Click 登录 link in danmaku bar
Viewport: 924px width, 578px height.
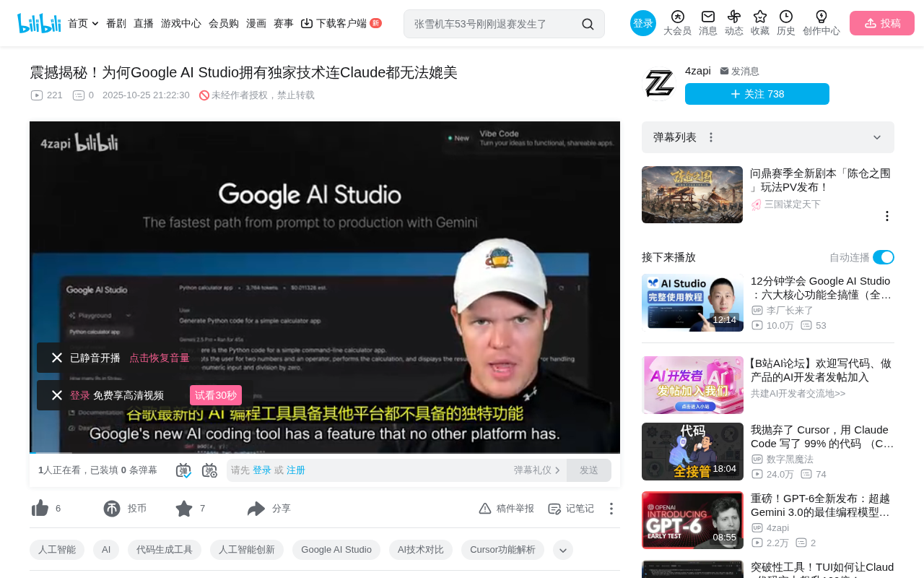(262, 470)
